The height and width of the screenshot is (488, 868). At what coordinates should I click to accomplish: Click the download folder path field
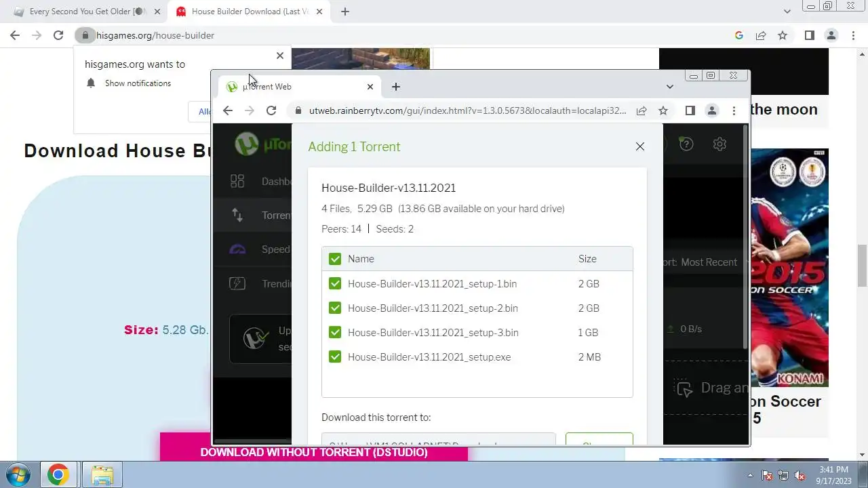pyautogui.click(x=439, y=439)
